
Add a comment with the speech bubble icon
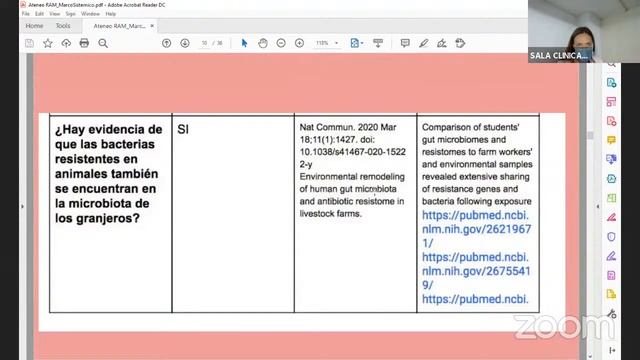click(405, 43)
